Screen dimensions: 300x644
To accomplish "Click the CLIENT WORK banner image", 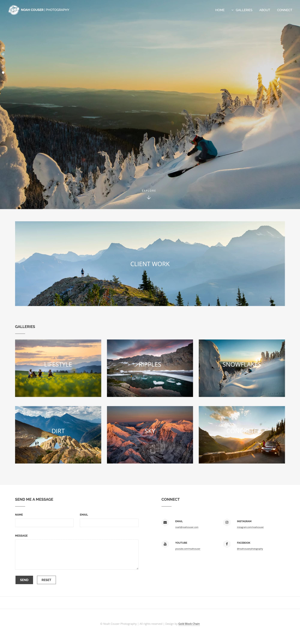I will click(x=150, y=263).
